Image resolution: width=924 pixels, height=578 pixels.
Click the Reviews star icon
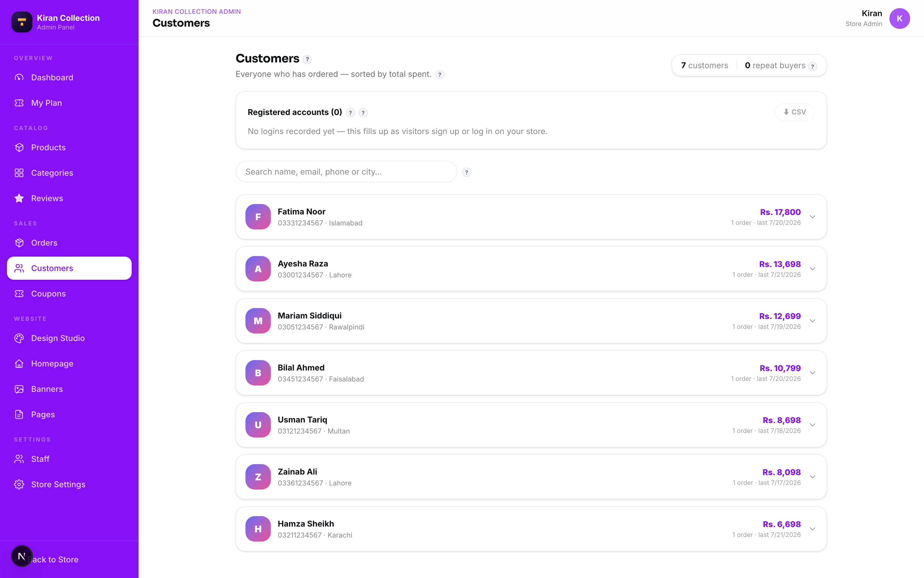[19, 199]
